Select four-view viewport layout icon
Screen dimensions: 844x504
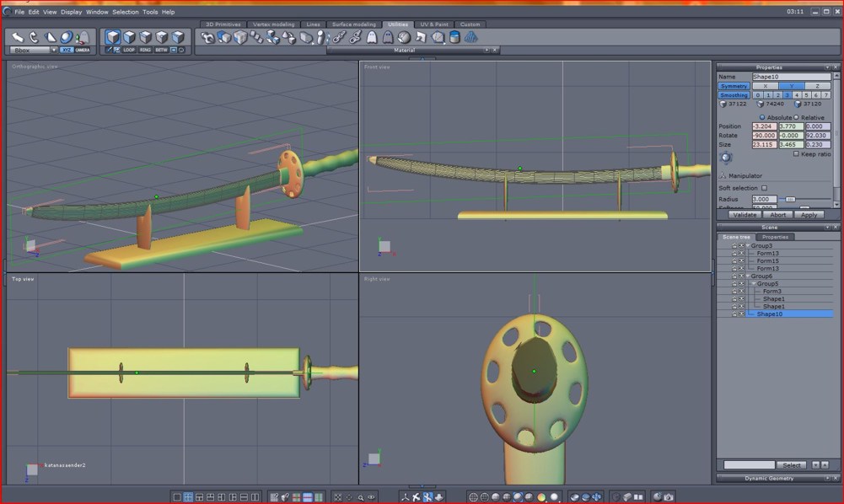point(188,497)
